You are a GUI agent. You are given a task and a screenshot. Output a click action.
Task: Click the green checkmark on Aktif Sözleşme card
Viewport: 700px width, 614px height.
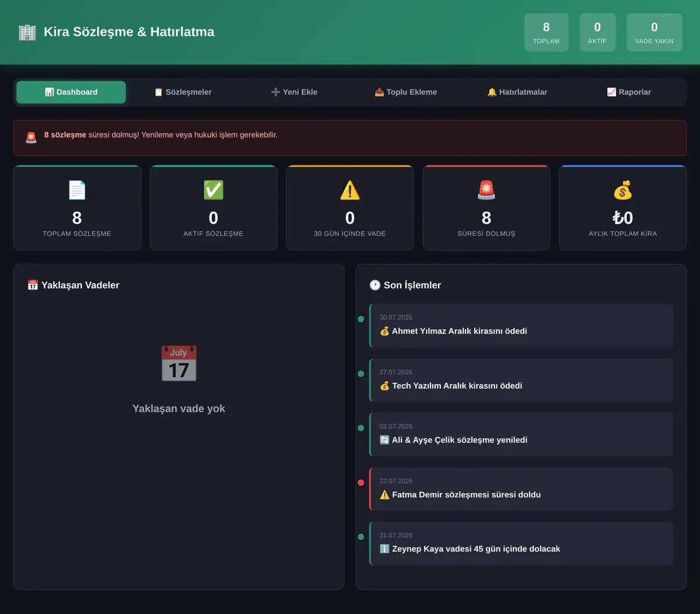click(213, 190)
